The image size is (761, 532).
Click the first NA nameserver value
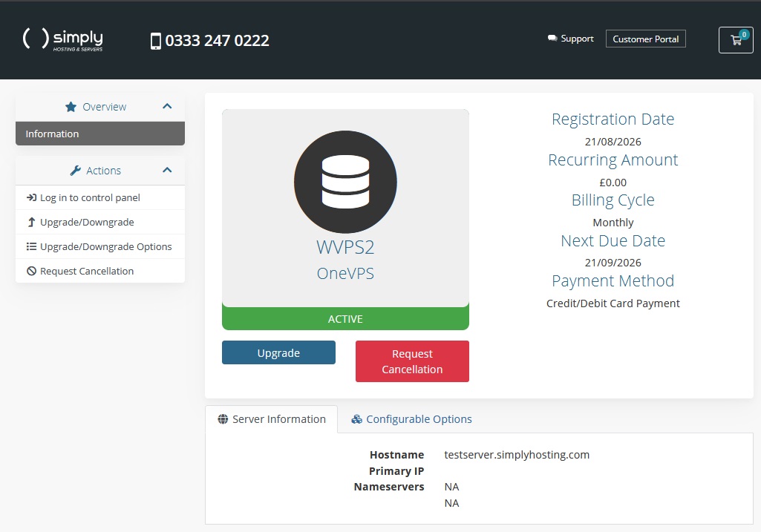[x=452, y=487]
